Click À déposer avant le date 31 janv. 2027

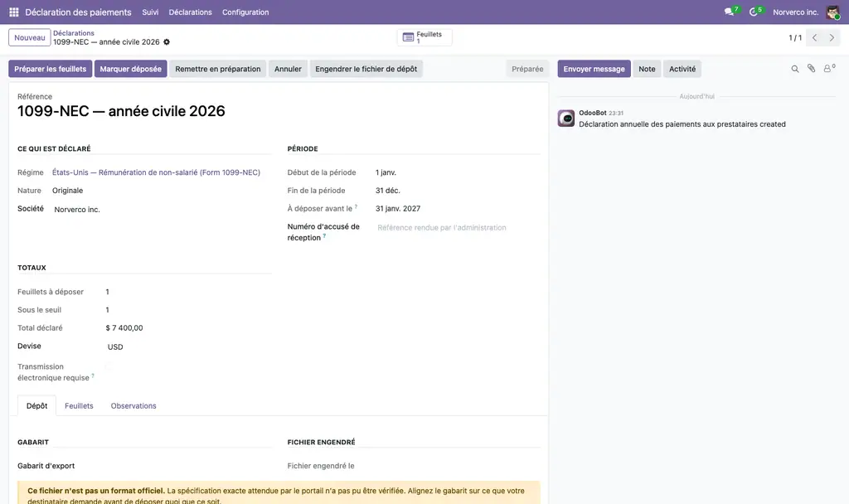398,208
